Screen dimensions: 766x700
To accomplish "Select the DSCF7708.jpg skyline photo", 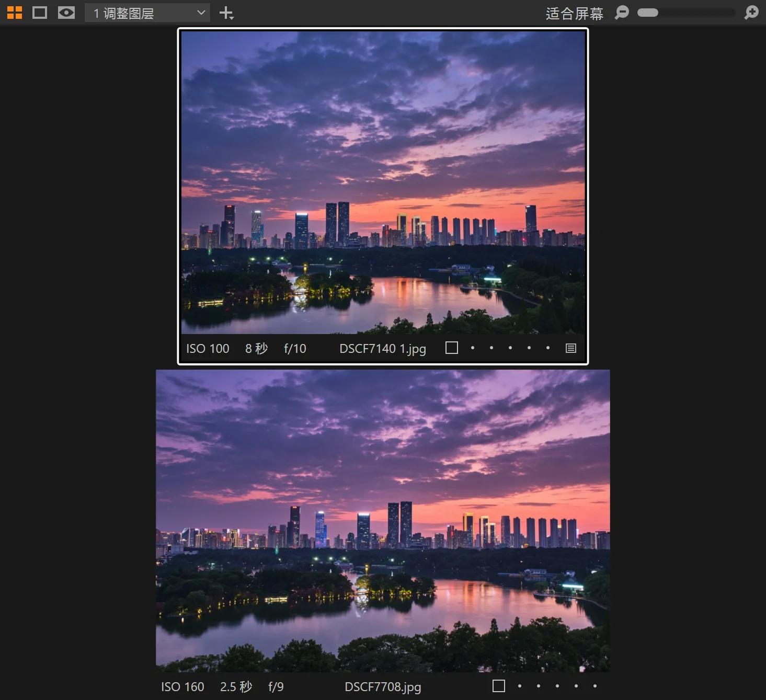I will coord(383,521).
